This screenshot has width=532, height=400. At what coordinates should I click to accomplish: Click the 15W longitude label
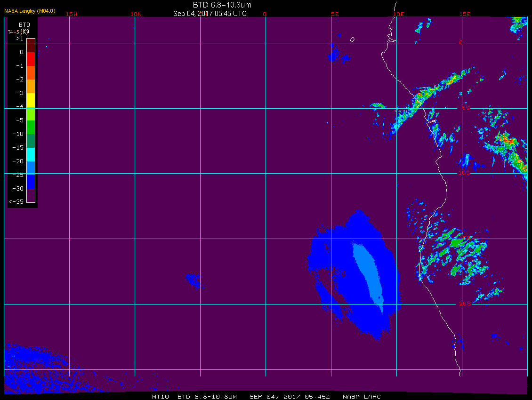71,14
